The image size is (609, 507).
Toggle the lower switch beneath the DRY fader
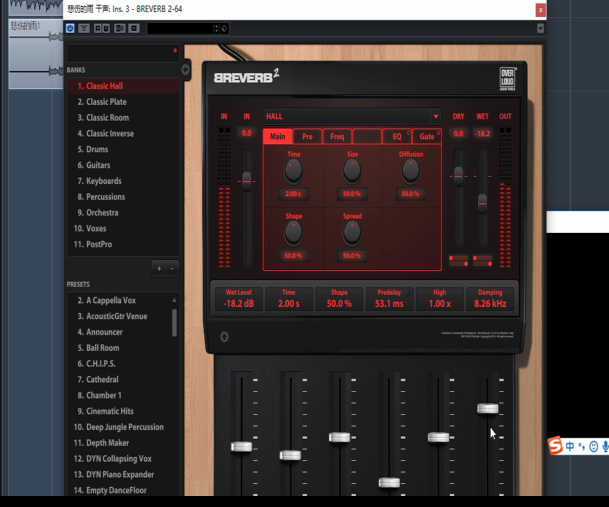tap(459, 264)
